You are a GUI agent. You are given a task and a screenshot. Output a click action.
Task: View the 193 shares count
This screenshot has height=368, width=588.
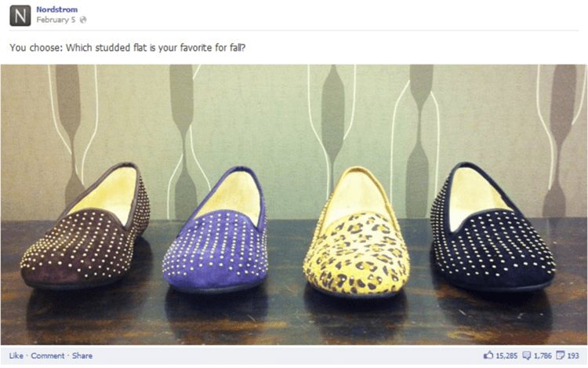tap(573, 355)
